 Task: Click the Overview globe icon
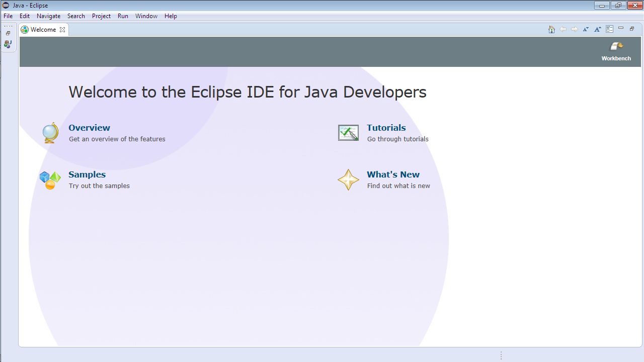50,133
